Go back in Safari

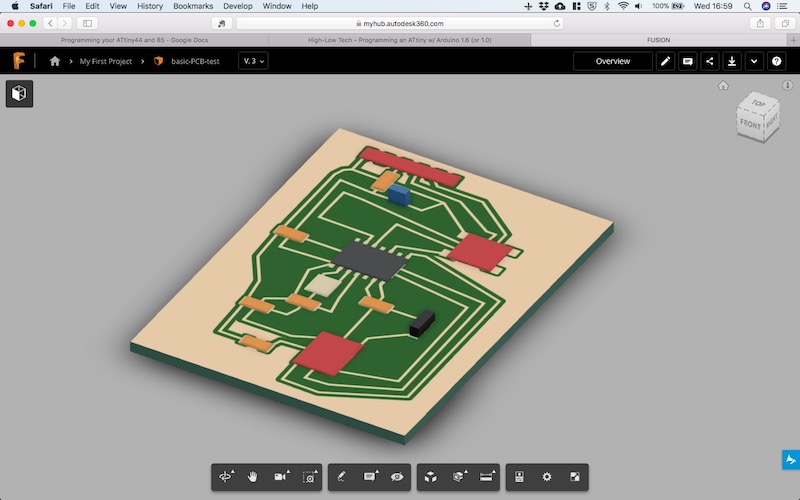pyautogui.click(x=50, y=23)
